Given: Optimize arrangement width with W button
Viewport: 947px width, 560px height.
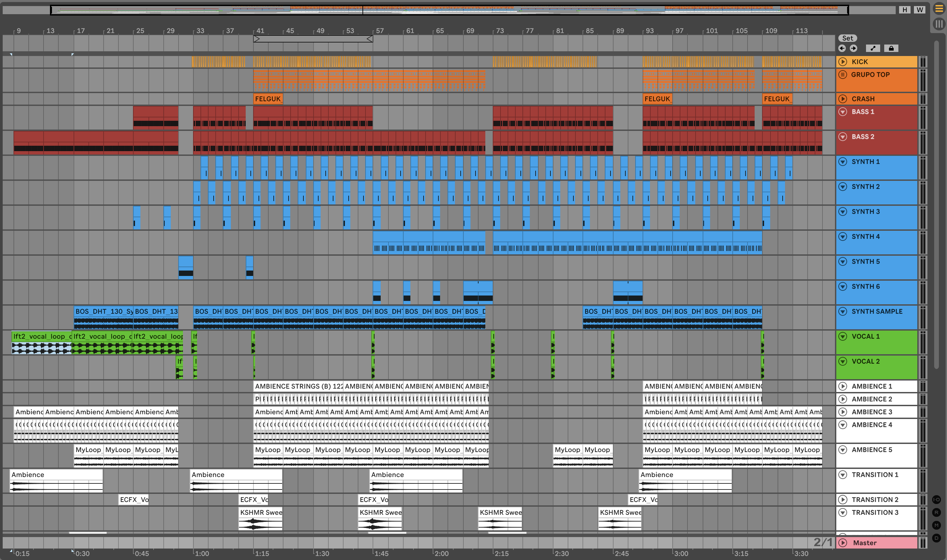Looking at the screenshot, I should [920, 10].
